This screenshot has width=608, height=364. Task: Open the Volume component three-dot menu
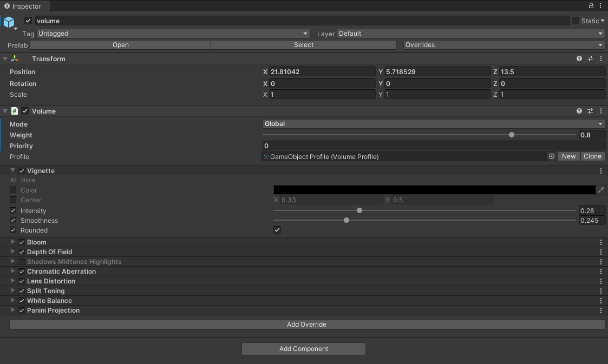(600, 111)
